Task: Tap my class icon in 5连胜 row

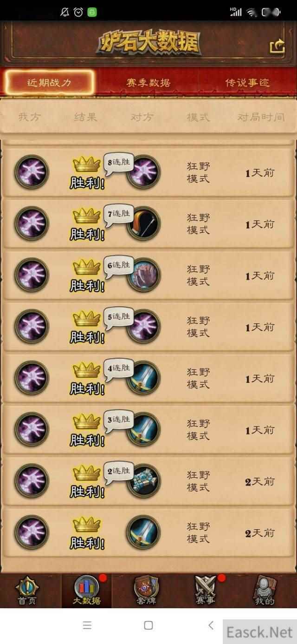Action: 32,327
